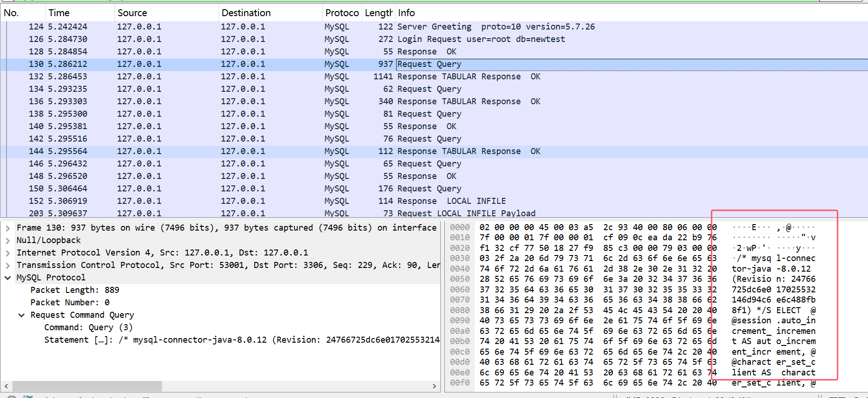Select packet 148 Response OK row
Viewport: 868px width, 398px height.
pos(434,176)
